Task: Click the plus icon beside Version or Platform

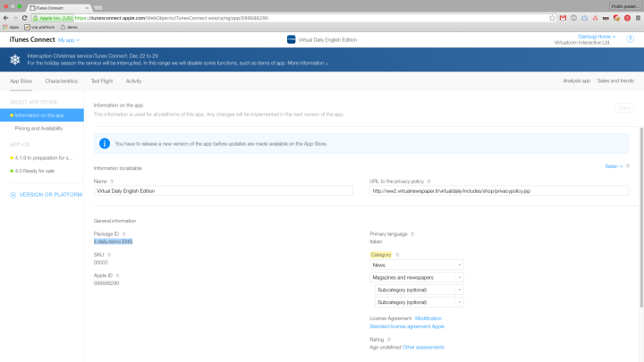Action: tap(12, 194)
